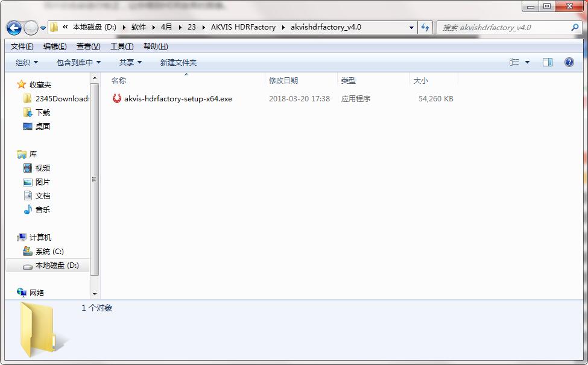Select 本地磁盘 (D:) in the address path

[95, 27]
